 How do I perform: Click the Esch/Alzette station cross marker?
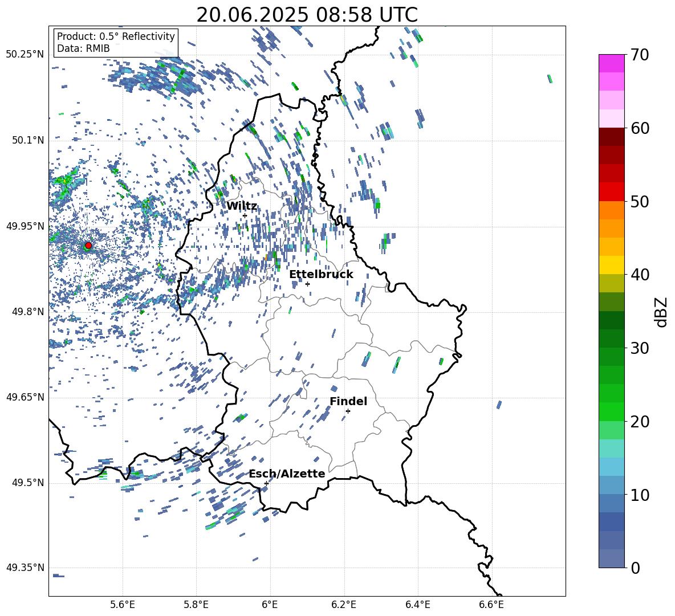tap(266, 483)
